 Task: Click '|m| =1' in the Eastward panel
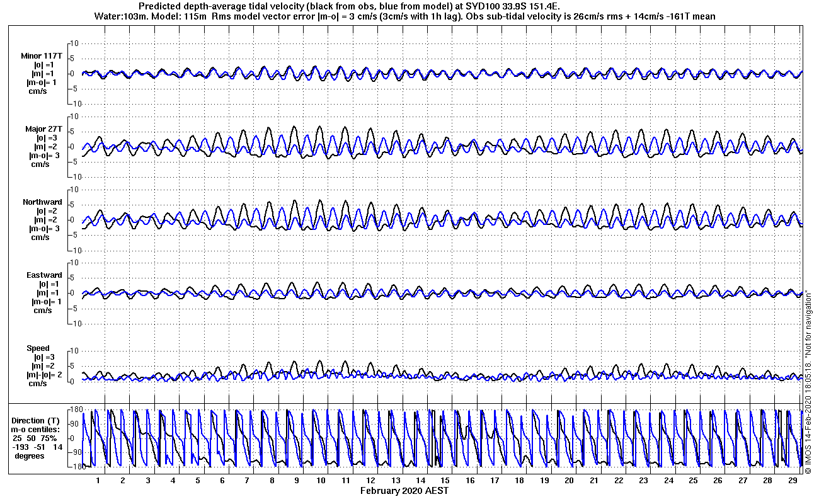47,293
